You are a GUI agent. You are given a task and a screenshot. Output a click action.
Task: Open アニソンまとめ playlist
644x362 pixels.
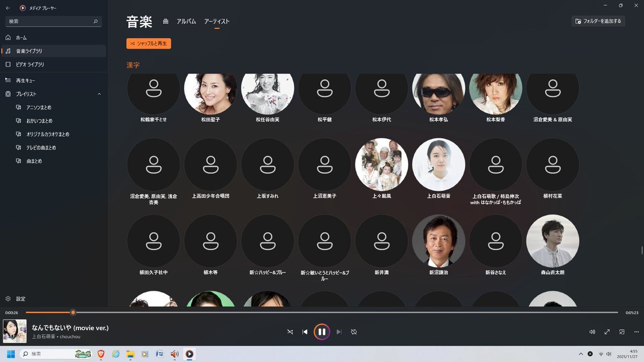(x=39, y=107)
